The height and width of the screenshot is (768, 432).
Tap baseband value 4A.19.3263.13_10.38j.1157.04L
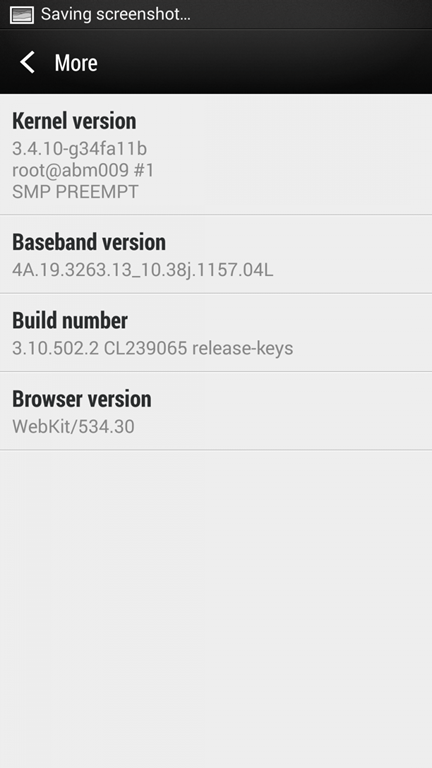point(143,269)
